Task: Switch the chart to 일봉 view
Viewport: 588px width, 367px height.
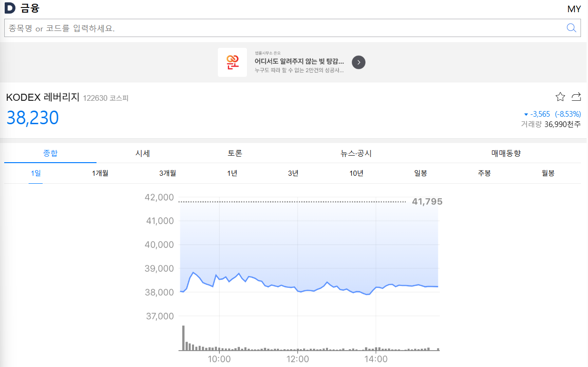Action: point(421,173)
